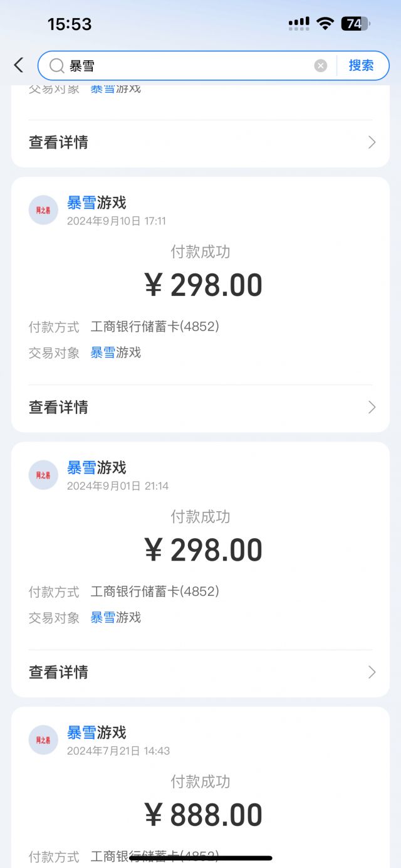401x868 pixels.
Task: Expand 查看详情 chevron for the September 10 payment
Action: point(372,407)
